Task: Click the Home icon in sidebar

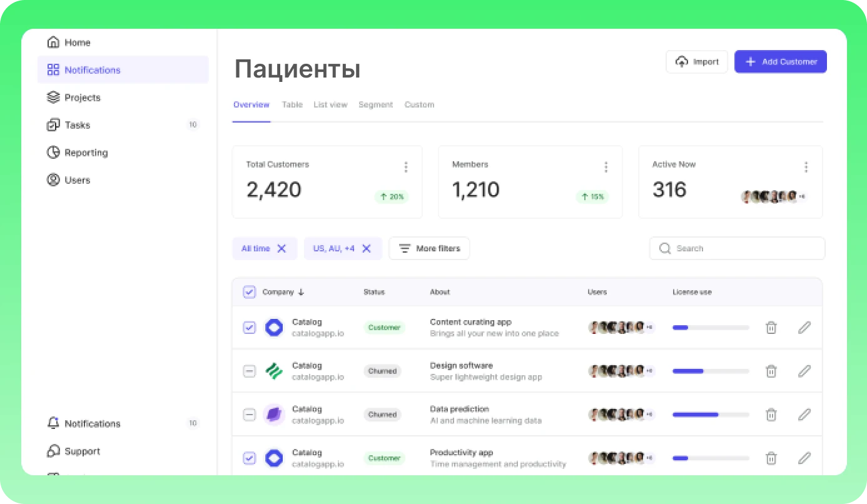Action: click(54, 43)
